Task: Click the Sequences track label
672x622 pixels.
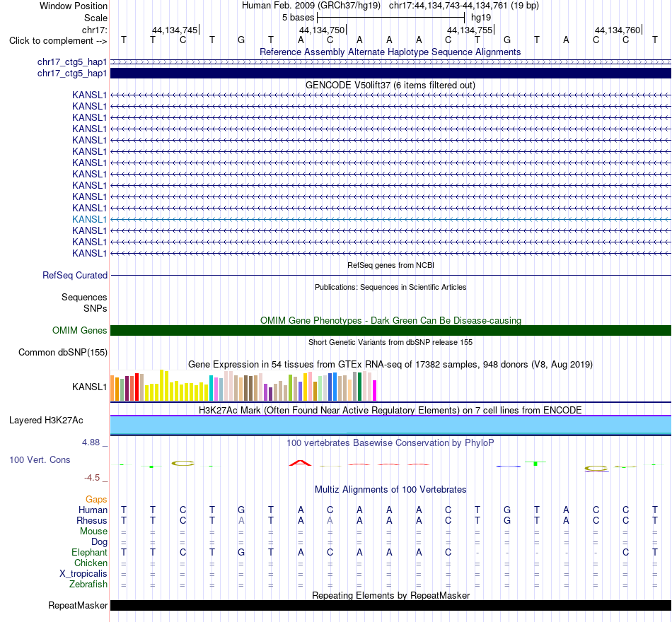Action: tap(84, 298)
